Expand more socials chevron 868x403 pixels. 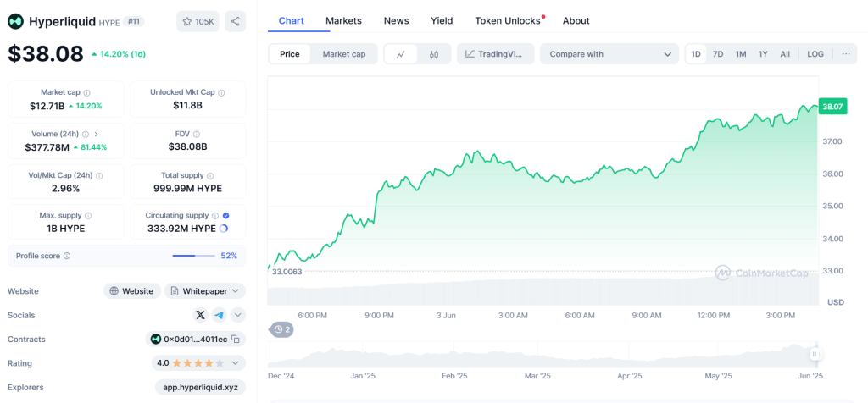point(238,315)
